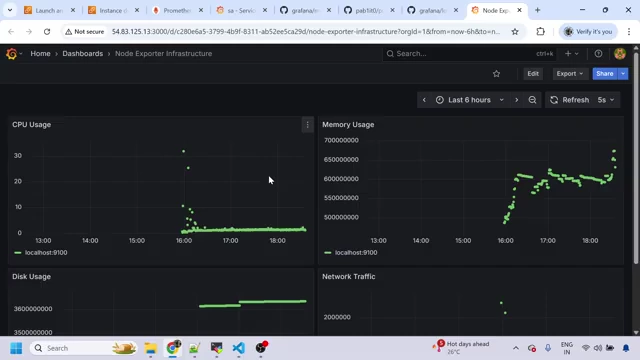The image size is (640, 360).
Task: Open the Windows Start menu
Action: [x=16, y=348]
